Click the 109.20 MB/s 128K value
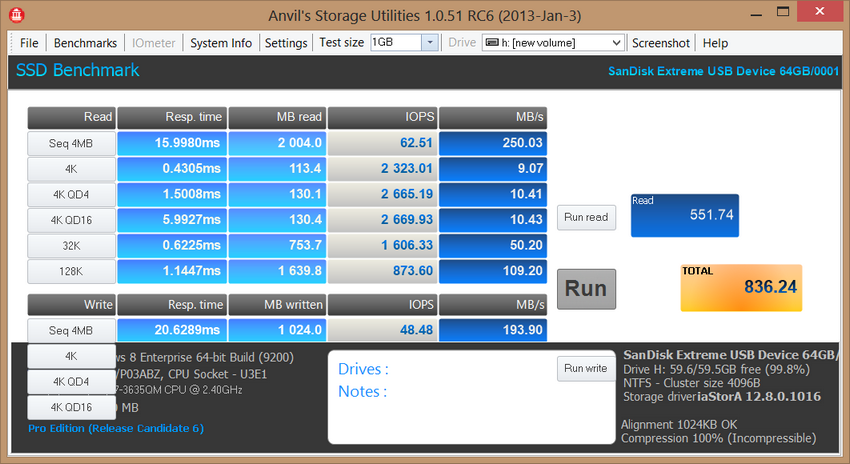 pyautogui.click(x=493, y=270)
